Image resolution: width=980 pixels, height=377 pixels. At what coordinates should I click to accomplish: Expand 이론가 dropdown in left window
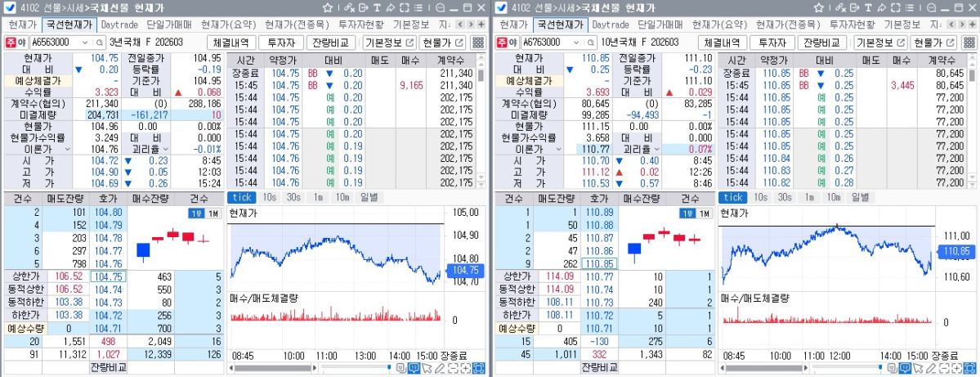click(x=66, y=150)
